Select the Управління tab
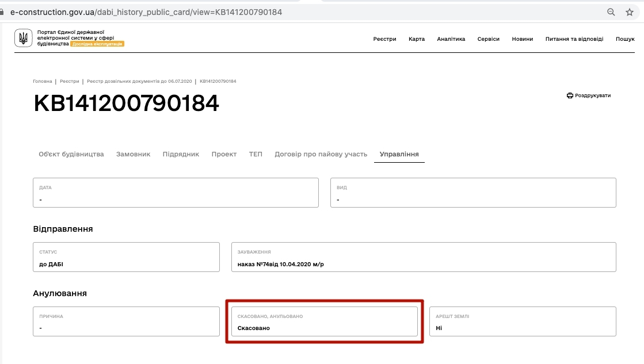This screenshot has width=644, height=364. [399, 154]
